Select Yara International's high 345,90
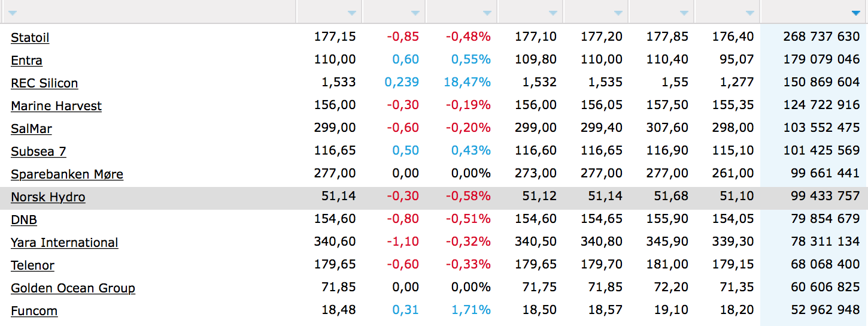 [x=667, y=242]
